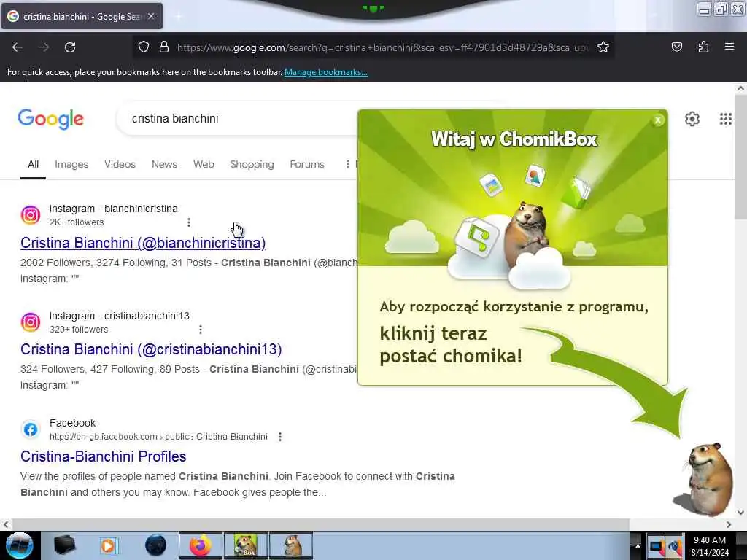Screen dimensions: 747x560
Task: Open Google settings gear
Action: tap(692, 119)
